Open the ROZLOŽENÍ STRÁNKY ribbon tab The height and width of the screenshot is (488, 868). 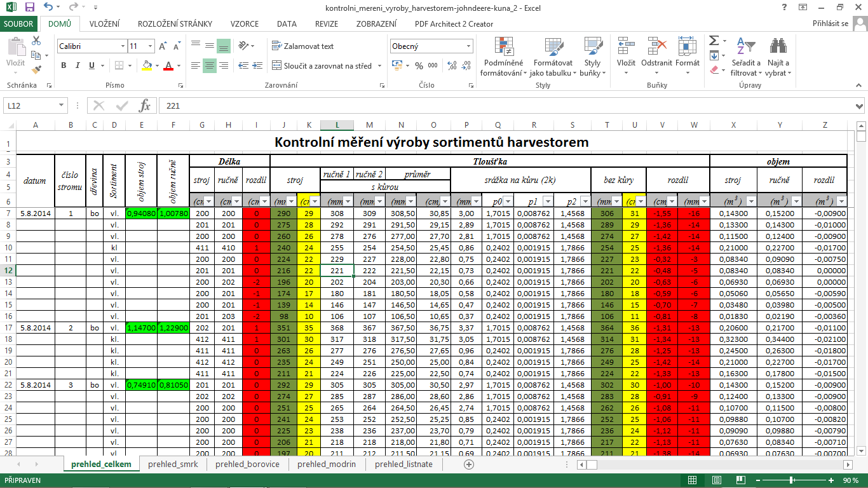click(x=175, y=24)
